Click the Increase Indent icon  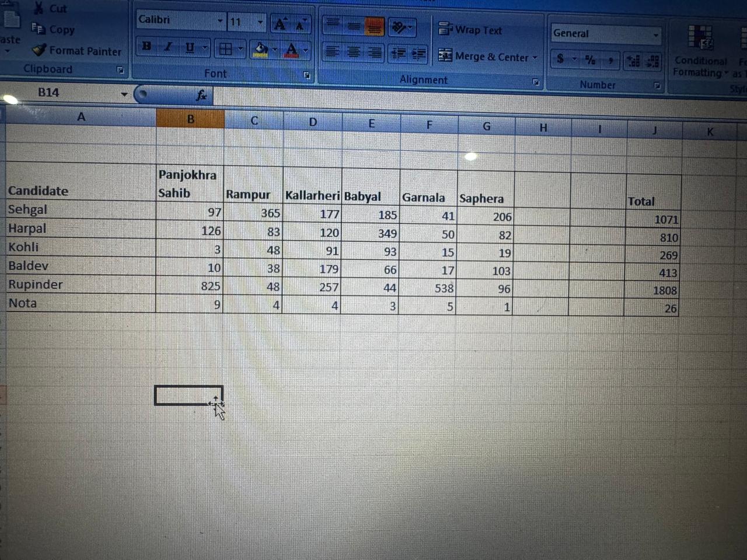[418, 55]
